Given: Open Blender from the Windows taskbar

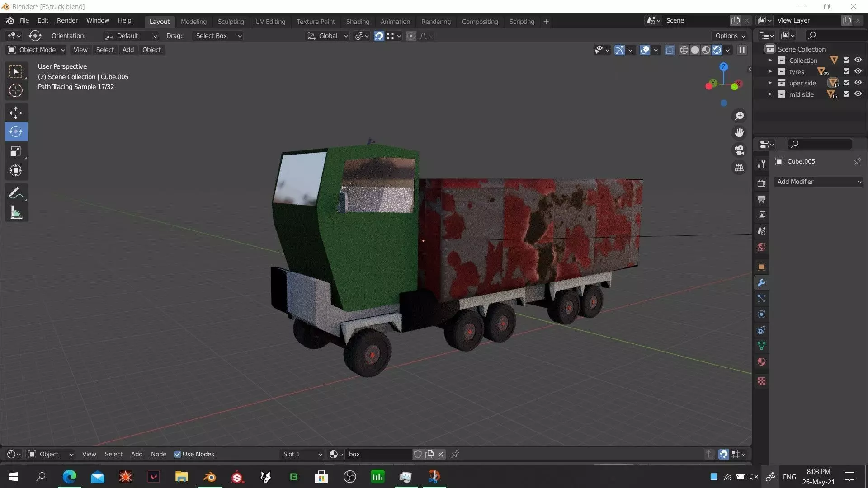Looking at the screenshot, I should (x=209, y=477).
